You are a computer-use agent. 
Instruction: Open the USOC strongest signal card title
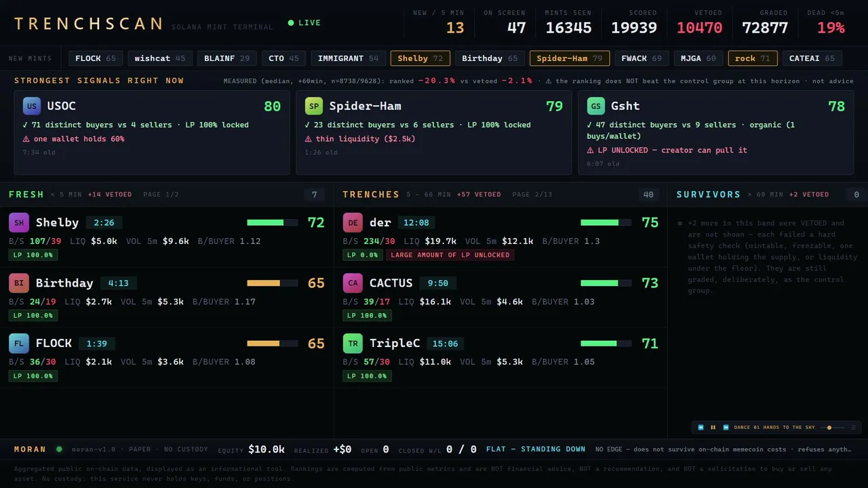(x=62, y=106)
